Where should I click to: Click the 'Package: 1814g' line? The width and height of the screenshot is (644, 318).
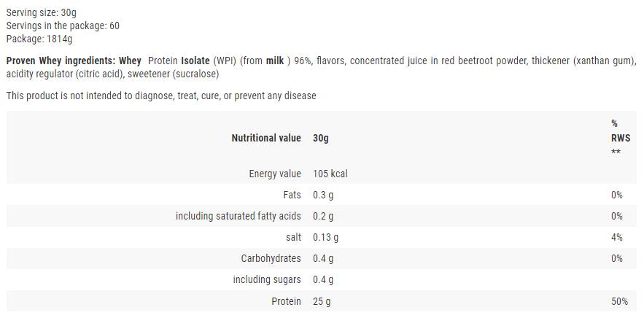pos(39,39)
